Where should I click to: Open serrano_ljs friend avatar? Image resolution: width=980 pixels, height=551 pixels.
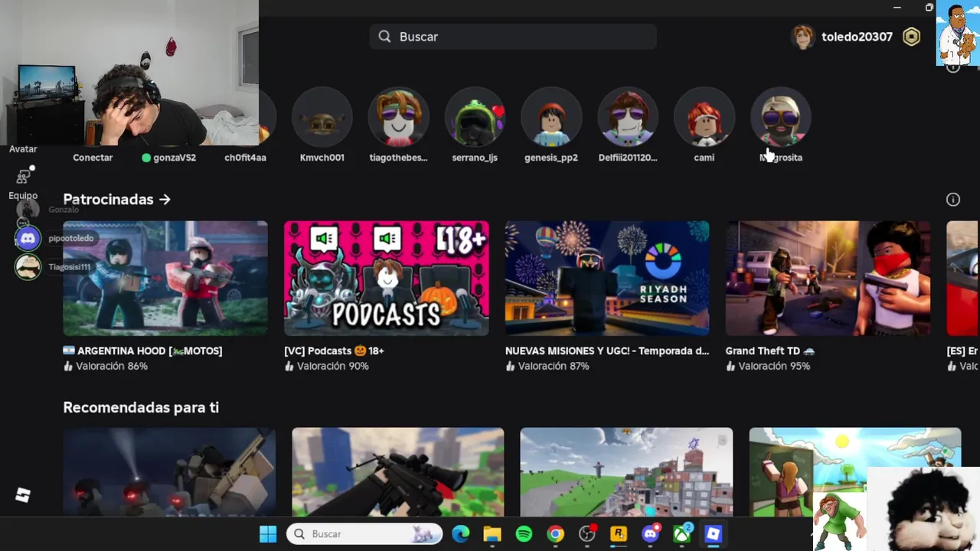(475, 117)
